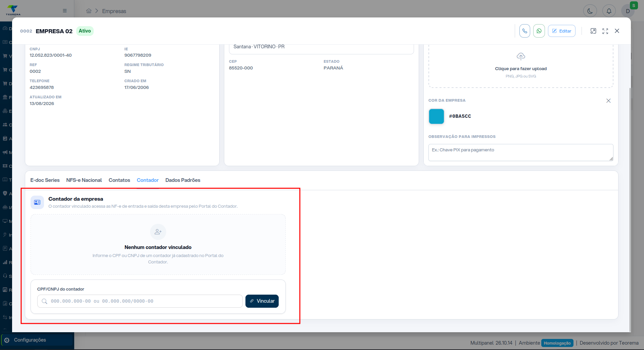The height and width of the screenshot is (350, 644).
Task: Click 'Clique para fazer upload' text
Action: pos(521,69)
